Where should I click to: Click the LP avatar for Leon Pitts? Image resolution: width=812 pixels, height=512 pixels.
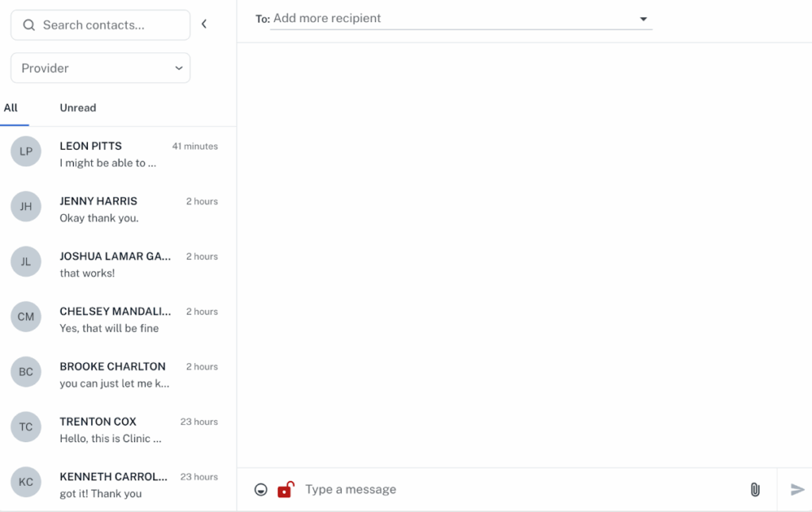pos(26,151)
